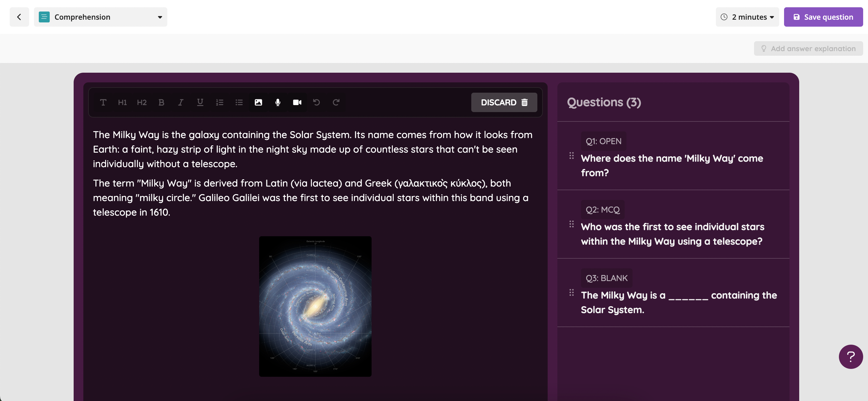The image size is (868, 401).
Task: Toggle underline text formatting
Action: point(200,102)
